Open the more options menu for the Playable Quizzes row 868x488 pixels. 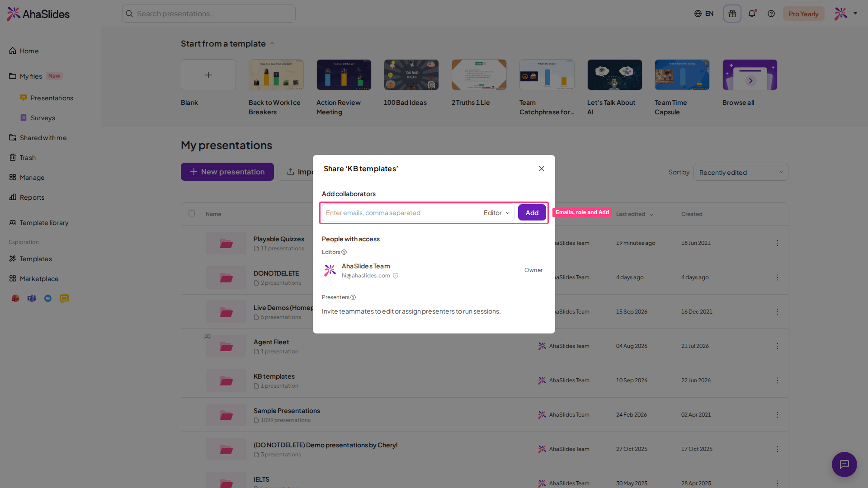click(778, 243)
